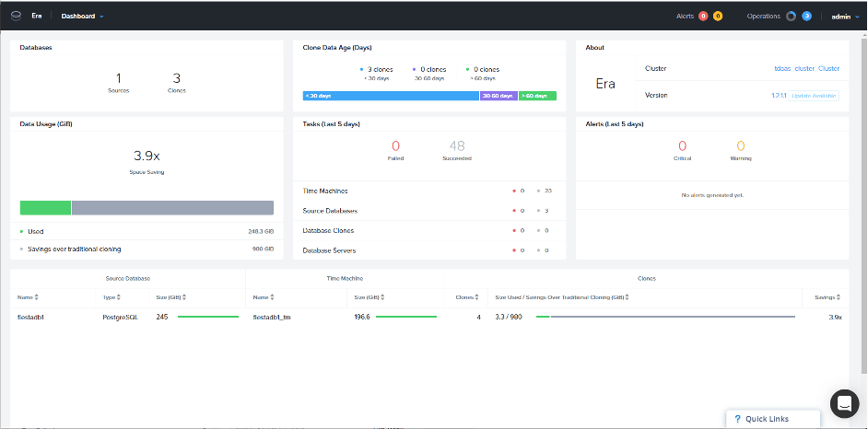
Task: Click the 3.9x Space Saving figure
Action: [147, 156]
